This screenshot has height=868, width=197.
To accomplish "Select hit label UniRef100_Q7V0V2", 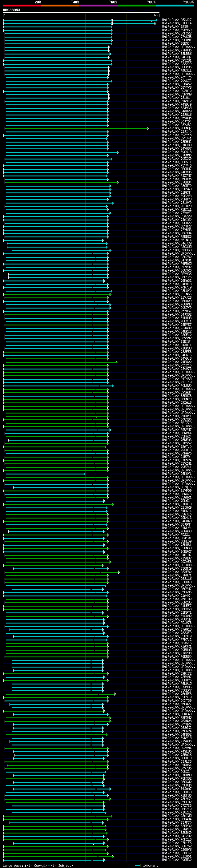I will coord(177,213).
